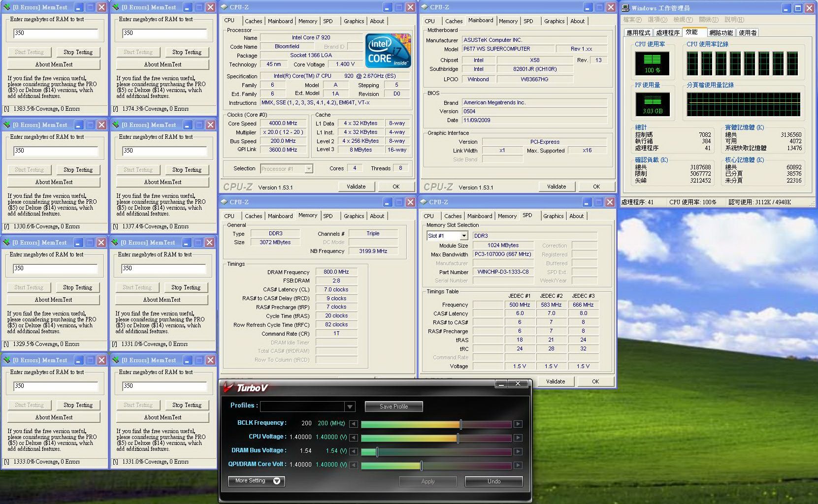Click right arrow on BCLK Frequency slider
818x504 pixels.
tap(518, 424)
